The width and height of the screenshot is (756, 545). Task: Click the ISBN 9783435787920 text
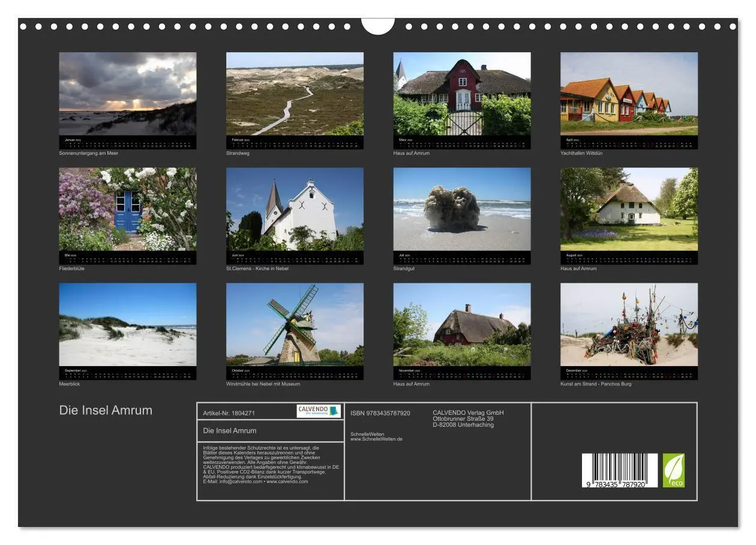click(380, 413)
